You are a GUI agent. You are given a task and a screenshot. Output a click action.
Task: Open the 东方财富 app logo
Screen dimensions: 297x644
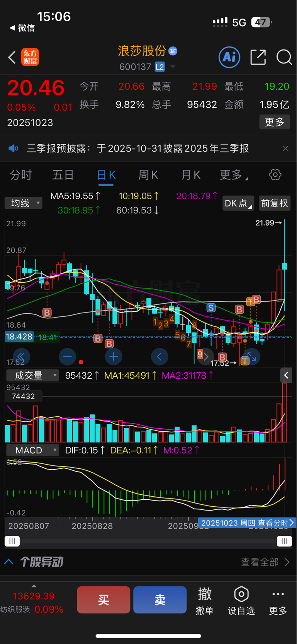pyautogui.click(x=30, y=57)
